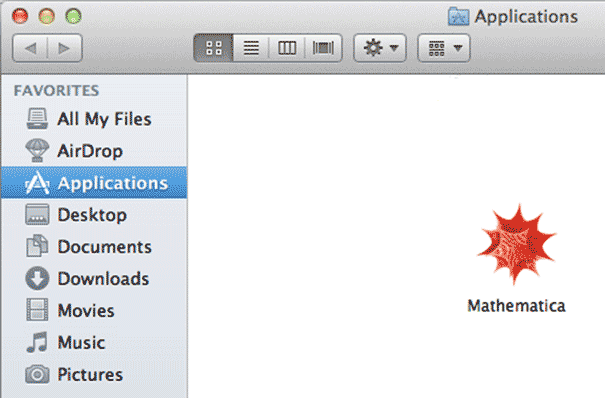Zoom the window with green button
Image resolution: width=605 pixels, height=398 pixels.
73,16
